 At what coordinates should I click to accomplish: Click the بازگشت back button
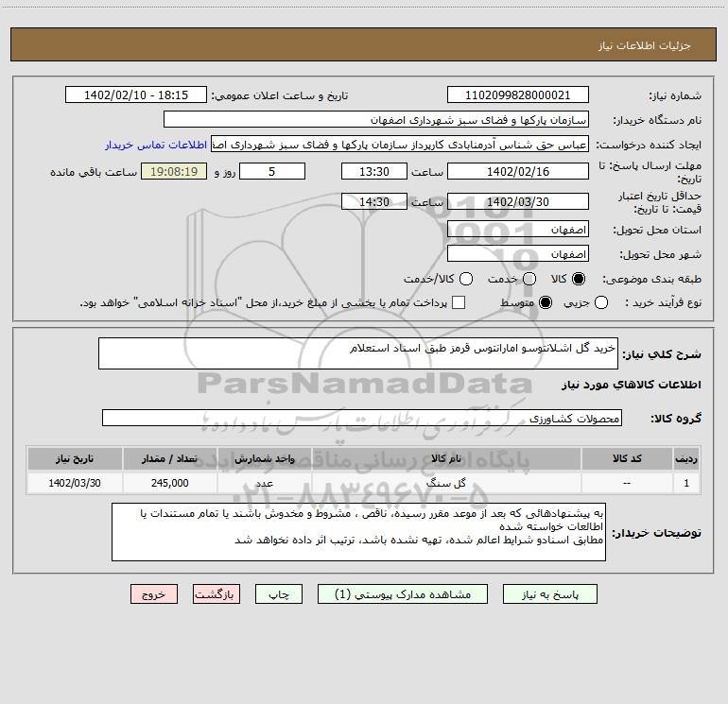click(217, 594)
